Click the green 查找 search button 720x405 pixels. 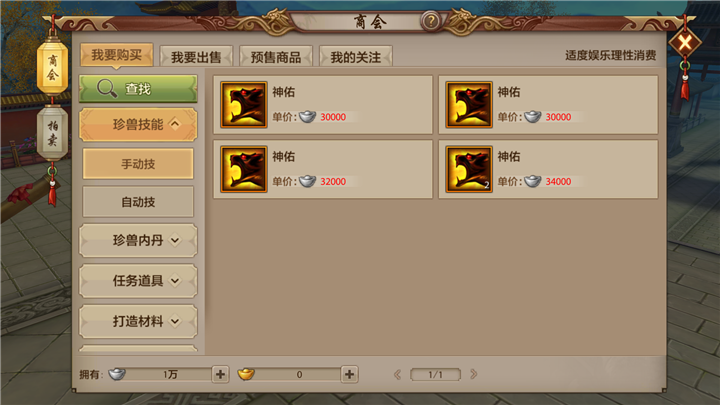138,88
